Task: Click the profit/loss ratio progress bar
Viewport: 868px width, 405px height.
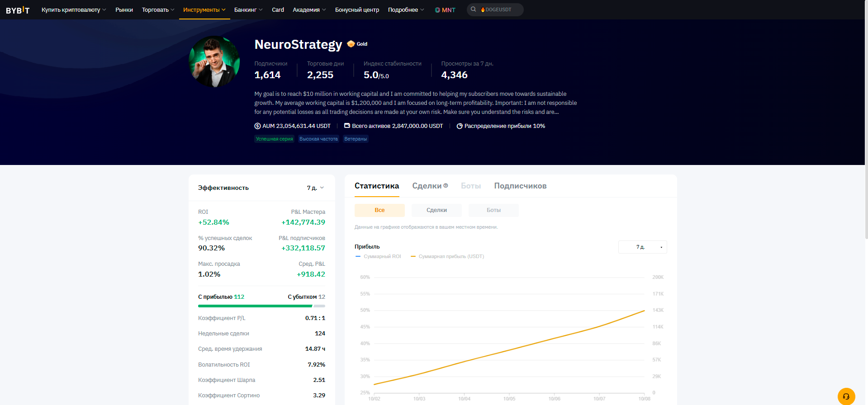Action: pyautogui.click(x=261, y=306)
